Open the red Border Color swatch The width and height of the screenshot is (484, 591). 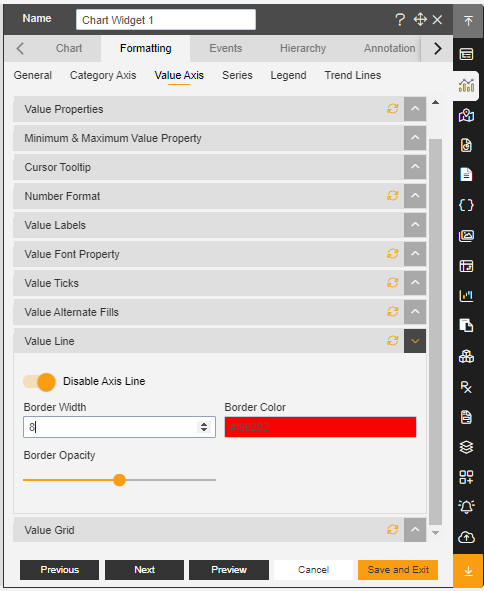pyautogui.click(x=320, y=427)
